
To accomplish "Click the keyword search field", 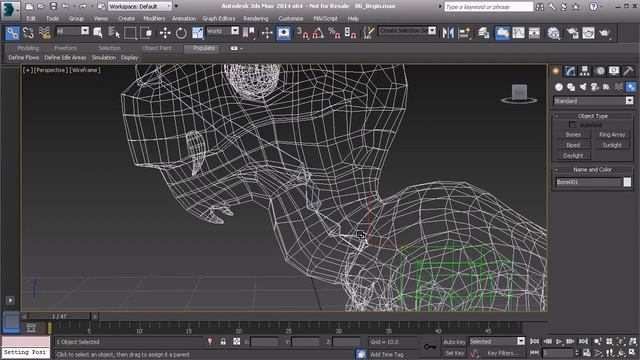I will (x=489, y=7).
